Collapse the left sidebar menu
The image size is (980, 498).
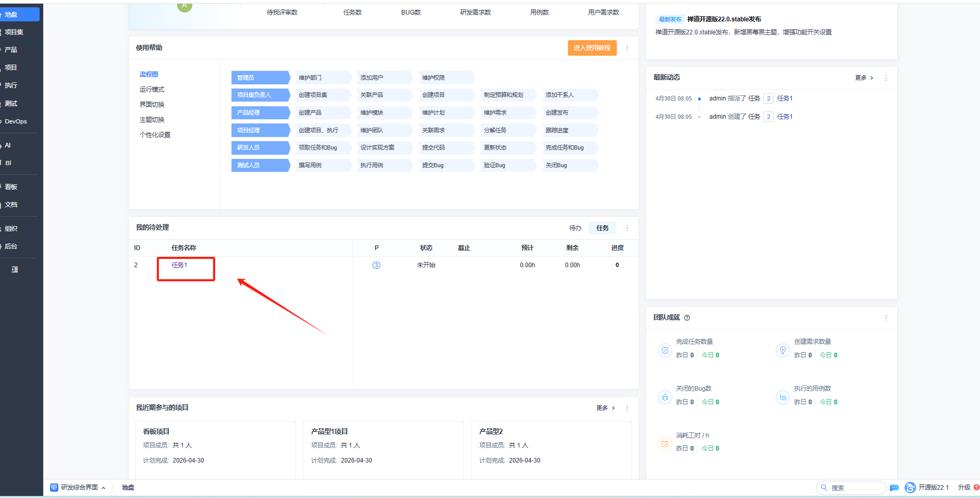click(15, 269)
